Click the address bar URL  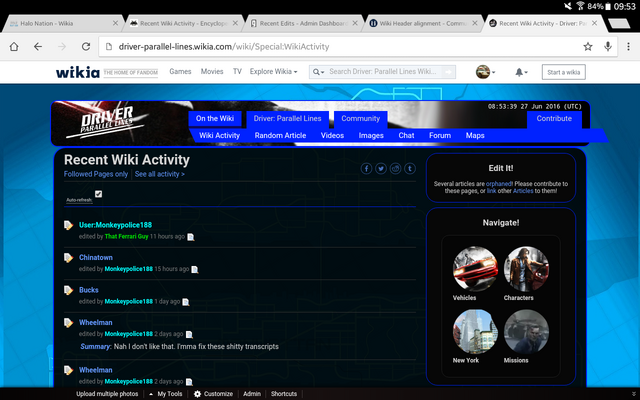[224, 47]
